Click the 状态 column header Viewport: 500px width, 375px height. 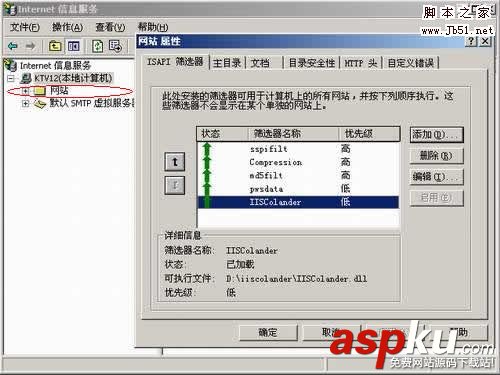tap(223, 134)
